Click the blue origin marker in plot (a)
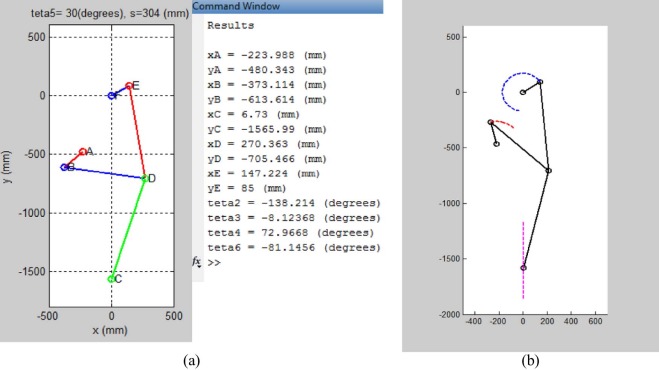Image resolution: width=659 pixels, height=370 pixels. [111, 96]
